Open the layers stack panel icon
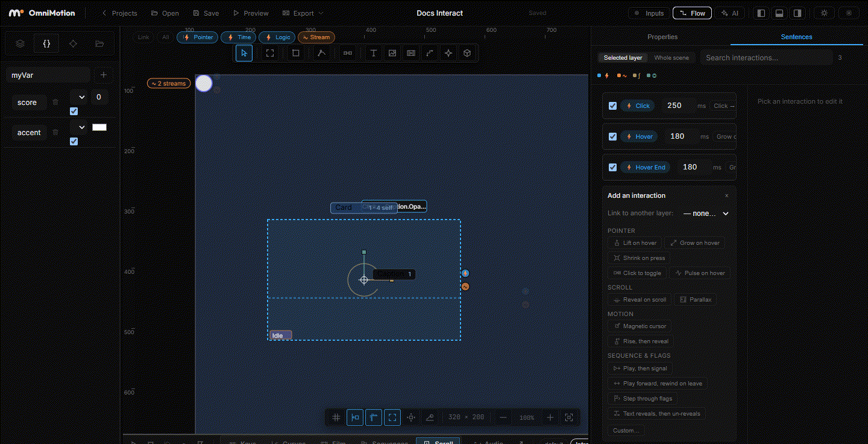Screen dimensions: 868x444 pos(20,43)
